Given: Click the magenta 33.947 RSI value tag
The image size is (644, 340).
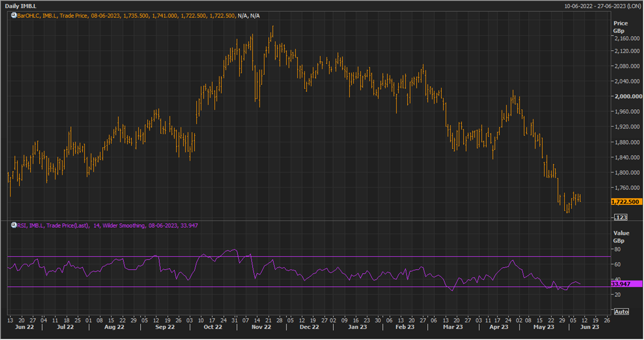Looking at the screenshot, I should click(626, 284).
